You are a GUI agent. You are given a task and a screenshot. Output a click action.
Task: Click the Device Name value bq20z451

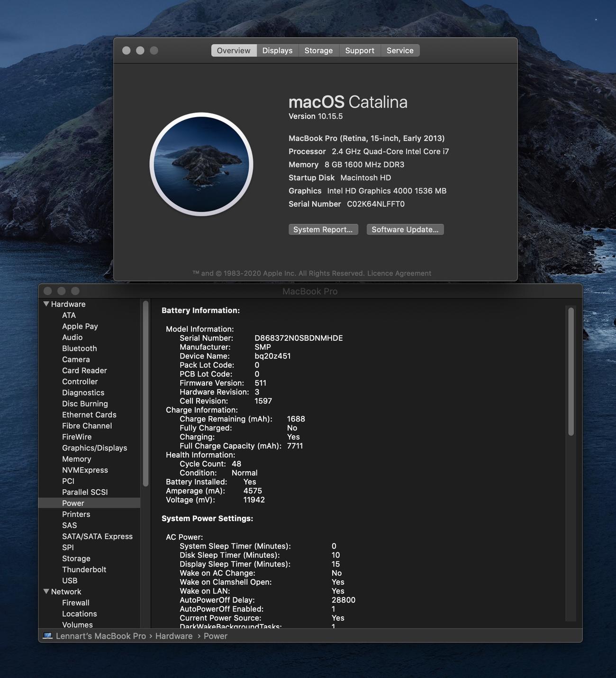[x=272, y=356]
